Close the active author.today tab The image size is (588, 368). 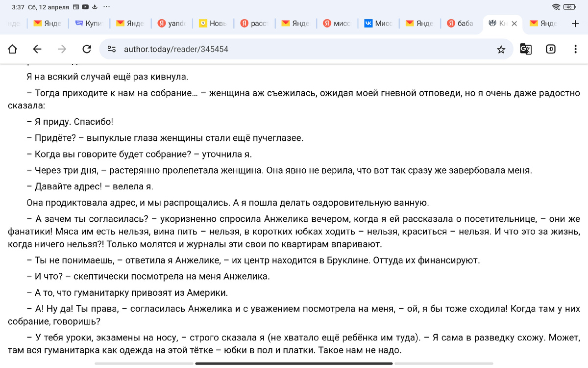point(514,24)
